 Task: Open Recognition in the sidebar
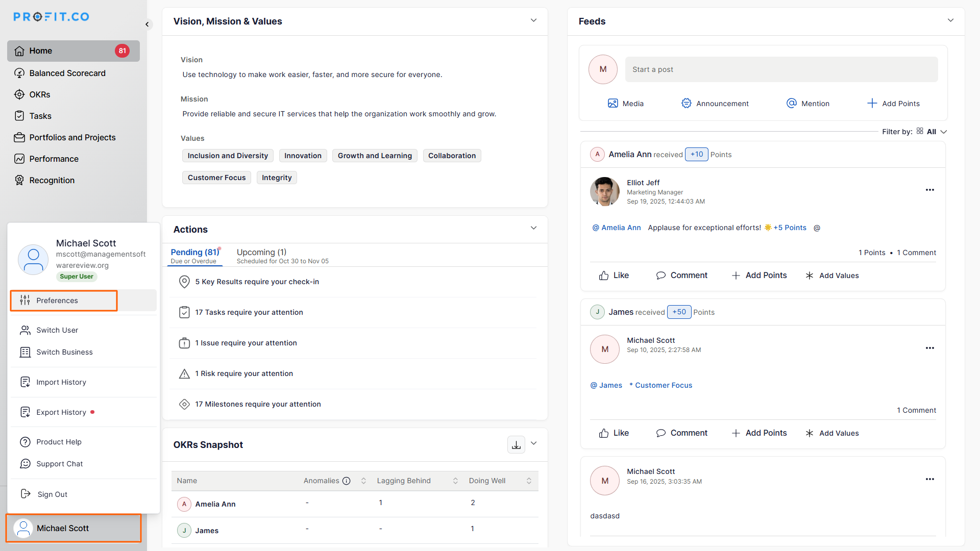[x=52, y=180]
